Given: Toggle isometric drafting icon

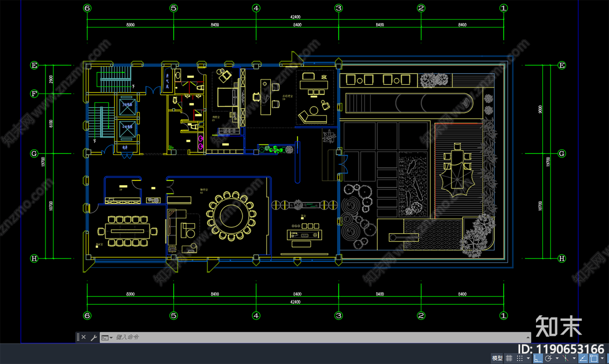Looking at the screenshot, I should click(x=566, y=358).
